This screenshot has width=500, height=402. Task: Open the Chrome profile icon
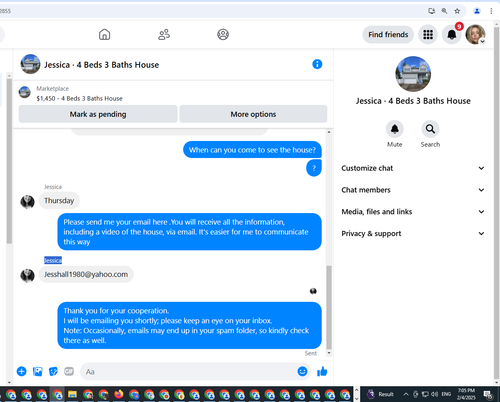coord(477,11)
